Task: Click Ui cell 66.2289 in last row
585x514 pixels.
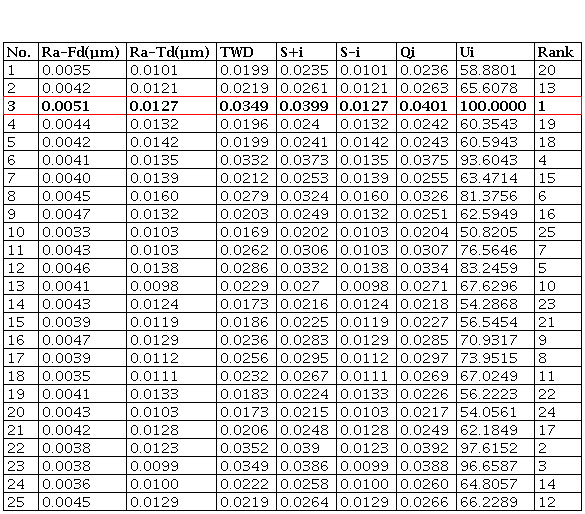Action: click(489, 502)
